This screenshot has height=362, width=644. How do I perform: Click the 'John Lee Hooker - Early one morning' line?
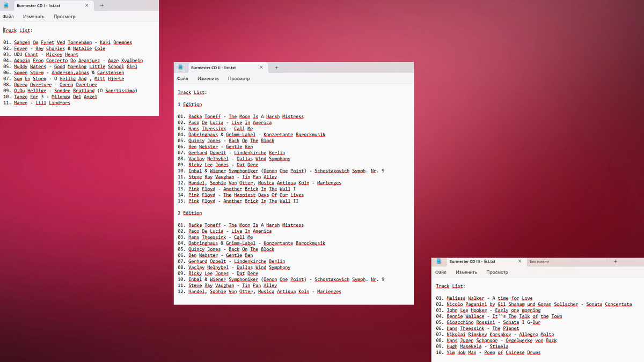pyautogui.click(x=488, y=310)
